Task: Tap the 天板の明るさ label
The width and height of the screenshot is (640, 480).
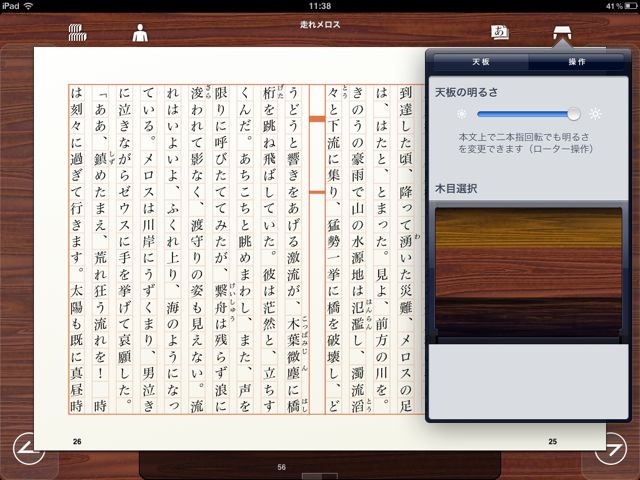Action: click(467, 92)
